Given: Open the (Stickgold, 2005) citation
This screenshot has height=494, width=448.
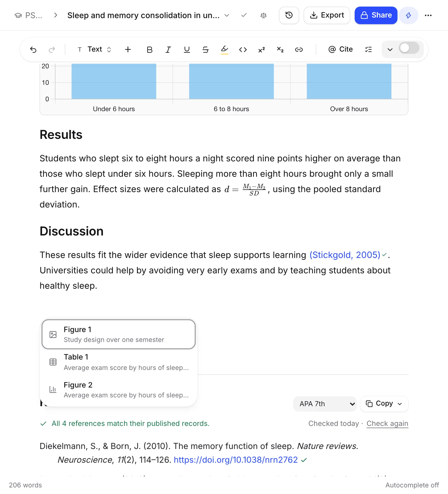Looking at the screenshot, I should 345,255.
